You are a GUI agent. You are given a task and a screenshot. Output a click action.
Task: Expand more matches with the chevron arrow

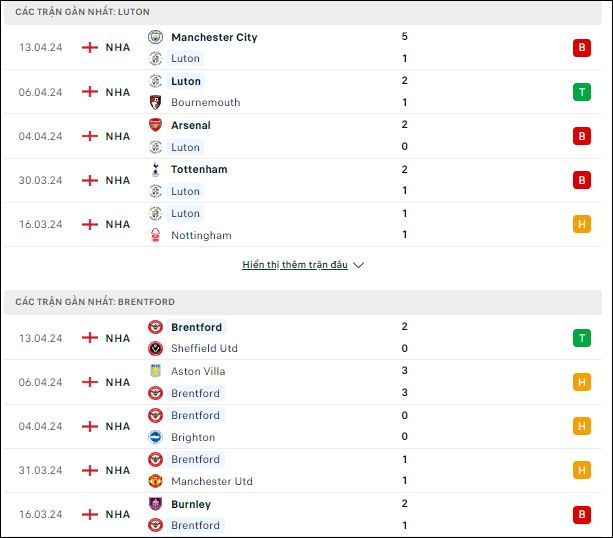point(358,265)
